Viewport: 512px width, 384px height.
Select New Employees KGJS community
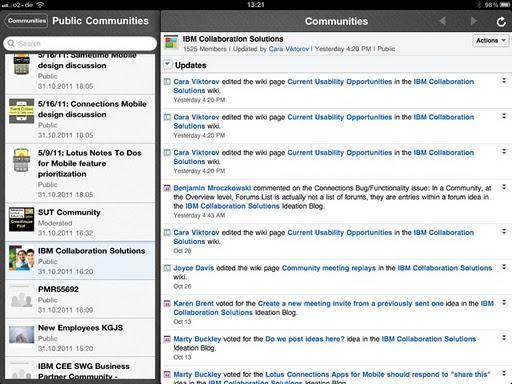[x=80, y=337]
